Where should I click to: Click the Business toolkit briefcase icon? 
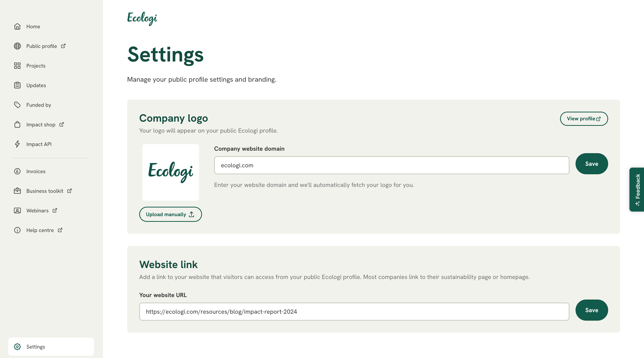pyautogui.click(x=17, y=191)
